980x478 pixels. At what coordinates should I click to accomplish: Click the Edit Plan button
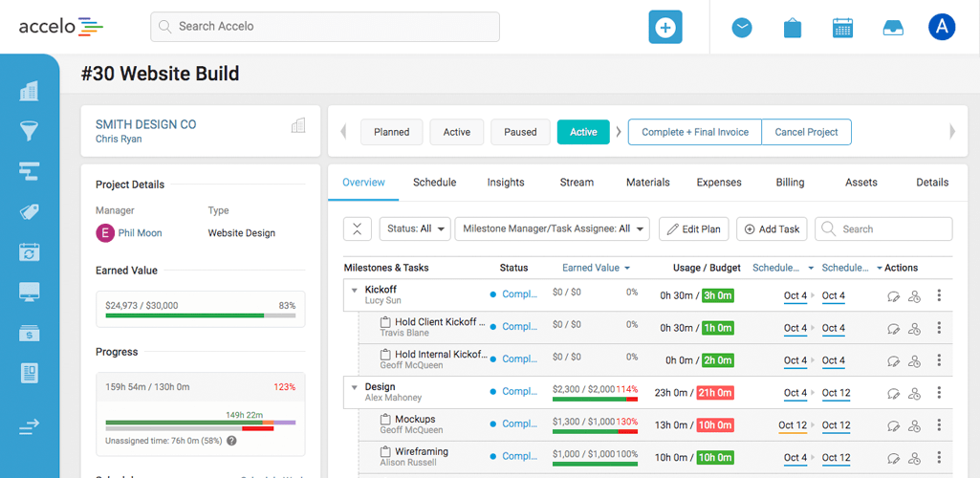[693, 229]
